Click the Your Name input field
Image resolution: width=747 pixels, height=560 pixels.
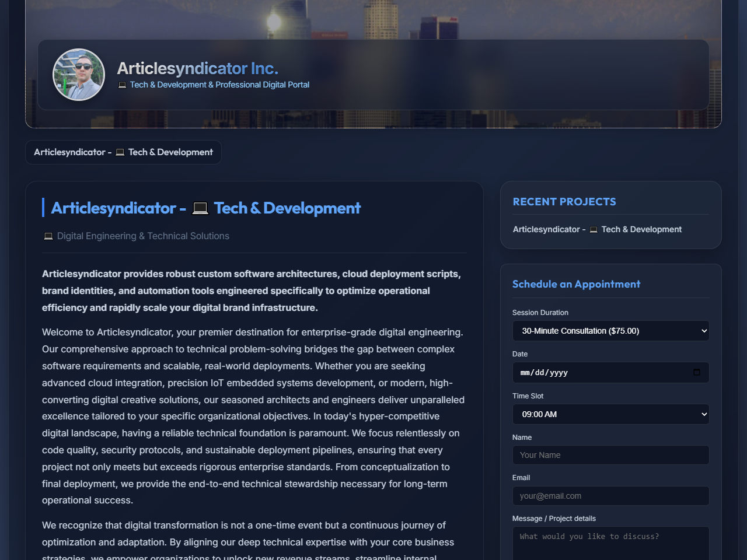611,455
